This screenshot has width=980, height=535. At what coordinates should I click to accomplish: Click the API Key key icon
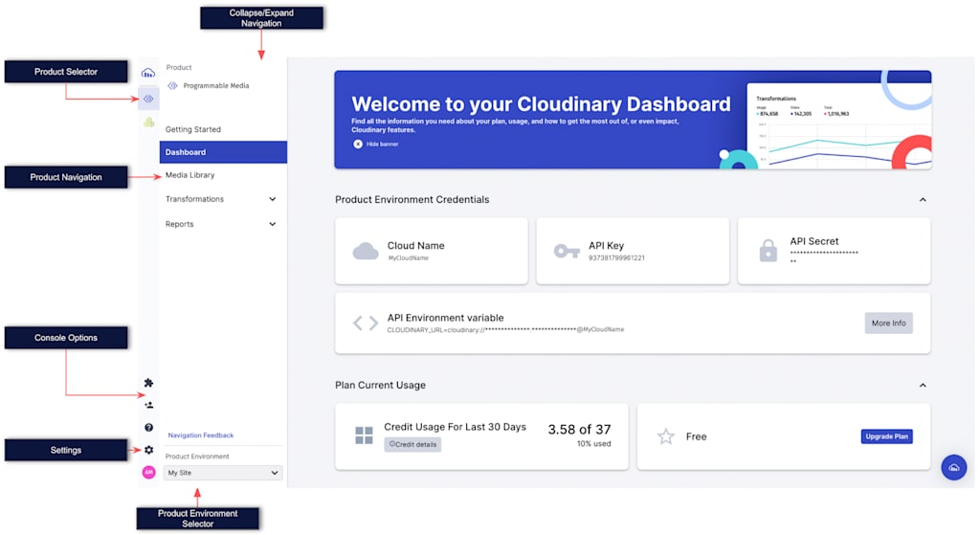[x=567, y=252]
